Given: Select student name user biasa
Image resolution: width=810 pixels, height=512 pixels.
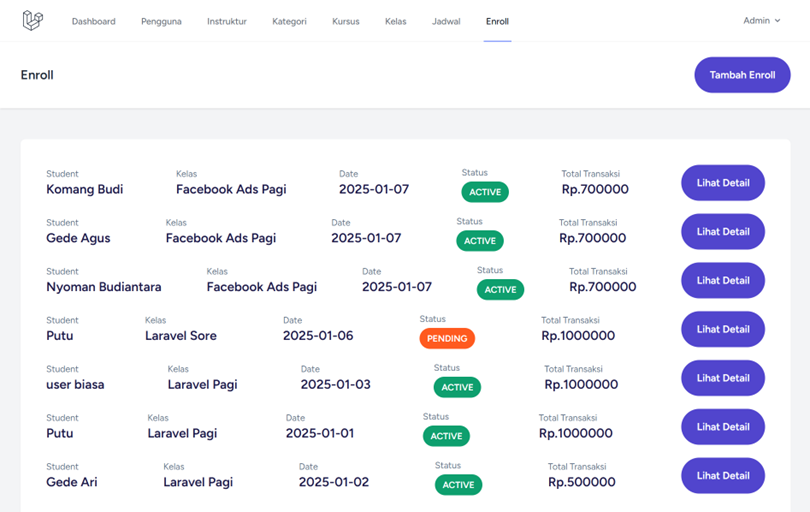Looking at the screenshot, I should point(75,384).
